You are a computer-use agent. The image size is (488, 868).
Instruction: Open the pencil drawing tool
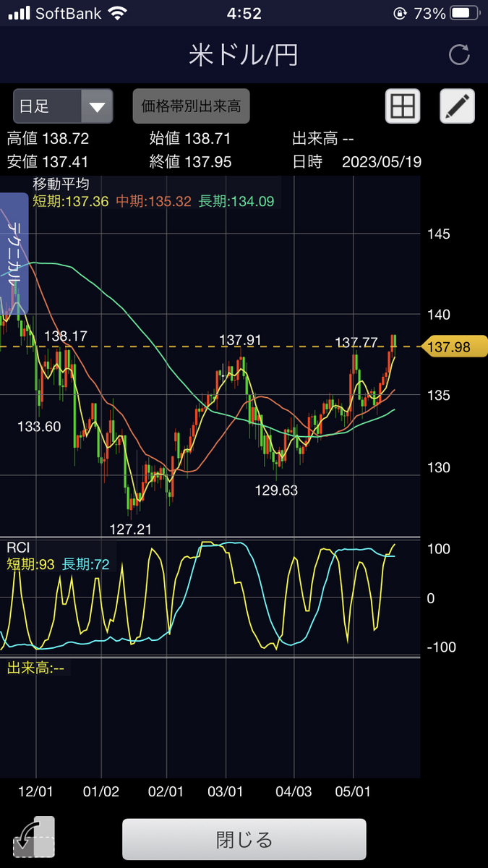[457, 107]
